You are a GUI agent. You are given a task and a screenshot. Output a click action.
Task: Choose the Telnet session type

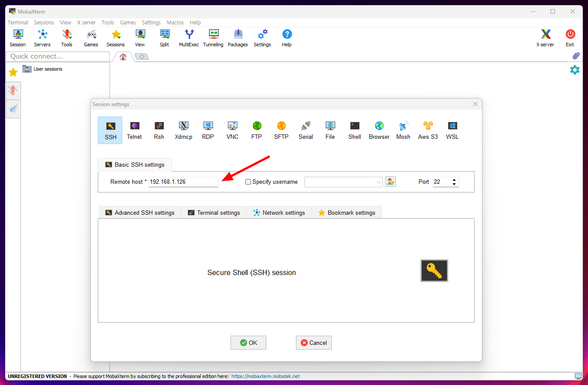coord(134,130)
